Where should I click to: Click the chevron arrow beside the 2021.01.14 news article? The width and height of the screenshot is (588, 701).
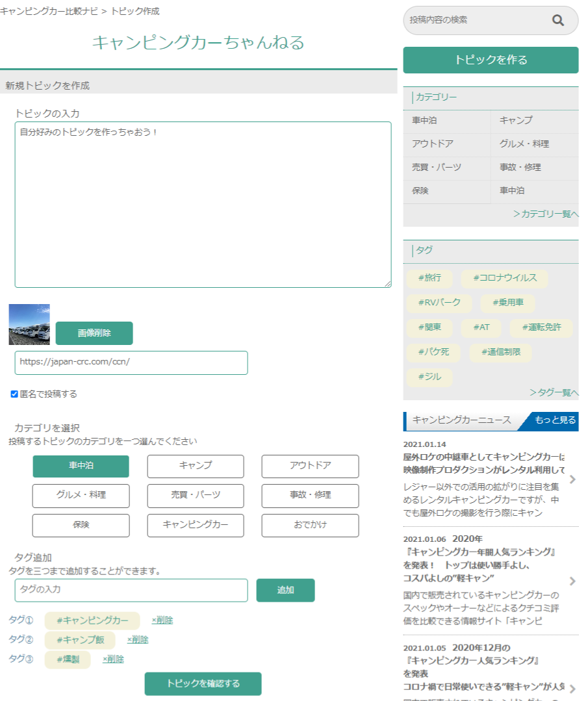point(572,479)
